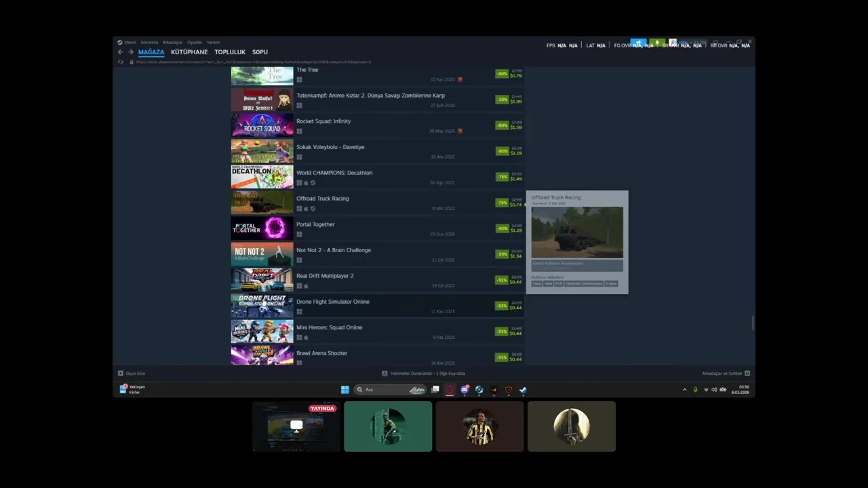Click the Offroad Truck Racing screenshot in the hover popup
868x488 pixels.
tap(577, 232)
